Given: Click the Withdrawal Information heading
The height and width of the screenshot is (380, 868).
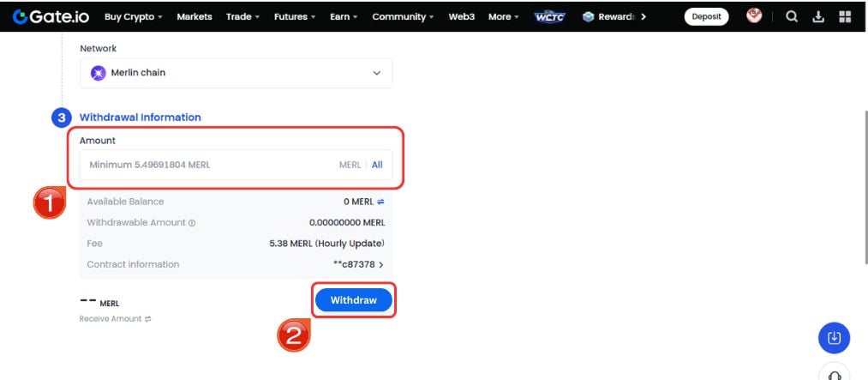Looking at the screenshot, I should [140, 118].
